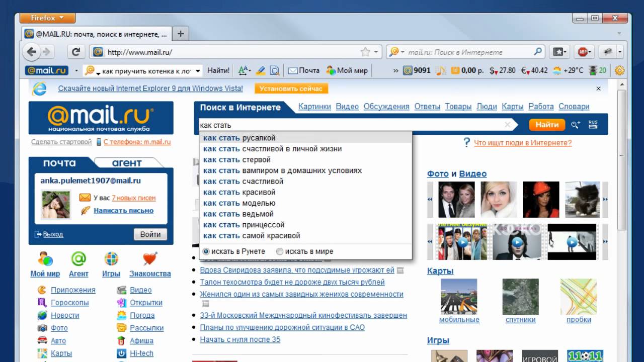Click the advanced search icon next to Найти
The width and height of the screenshot is (644, 362).
(x=576, y=125)
